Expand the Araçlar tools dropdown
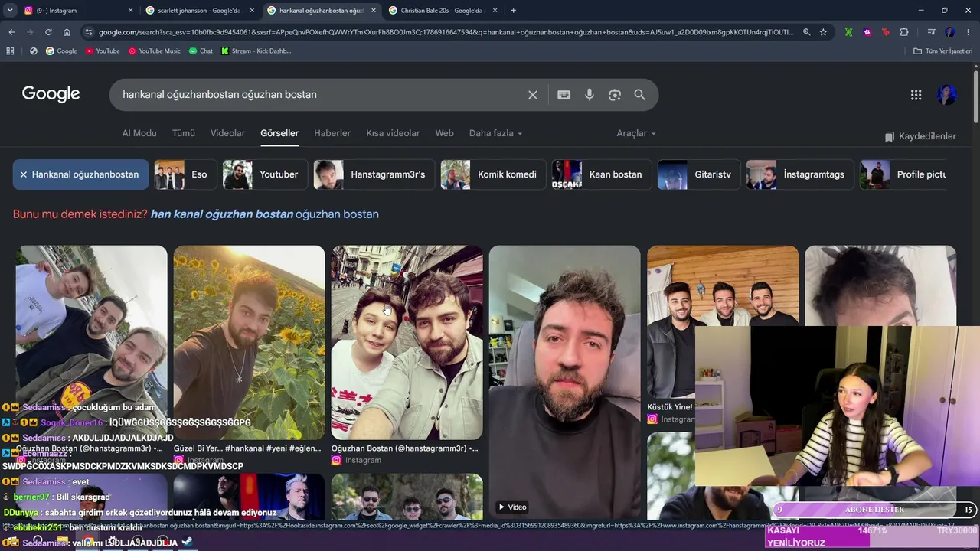Viewport: 980px width, 551px height. (636, 133)
